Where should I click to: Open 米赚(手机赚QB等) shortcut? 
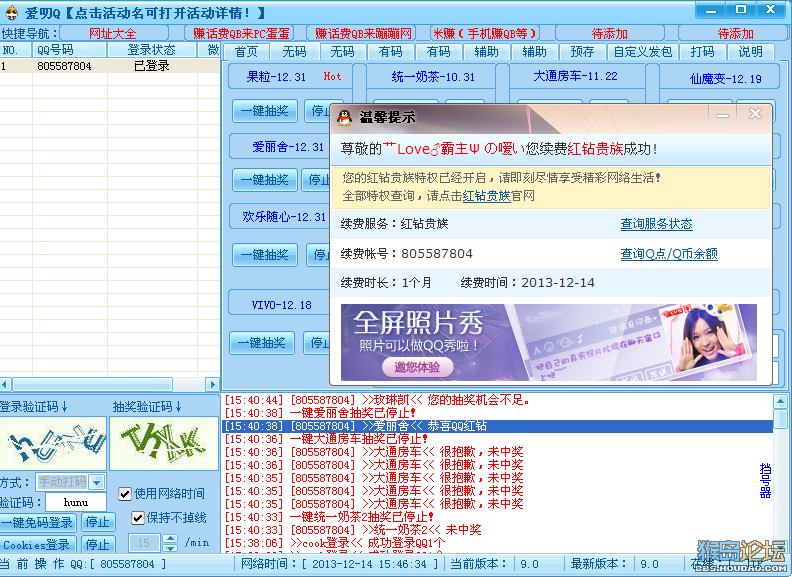[485, 33]
